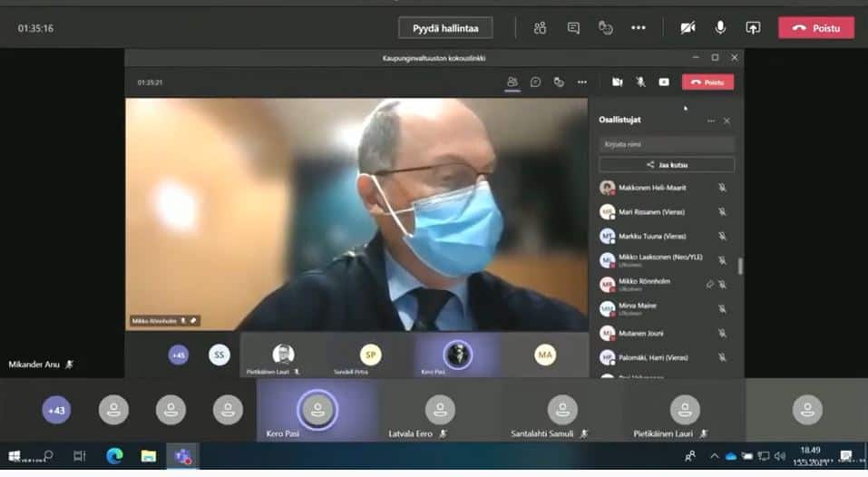This screenshot has height=477, width=868.
Task: Click the Kirjoita nimi search field
Action: click(x=667, y=144)
